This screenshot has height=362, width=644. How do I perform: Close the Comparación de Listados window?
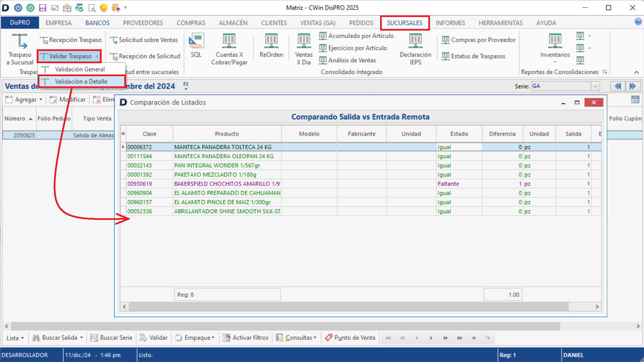coord(594,102)
